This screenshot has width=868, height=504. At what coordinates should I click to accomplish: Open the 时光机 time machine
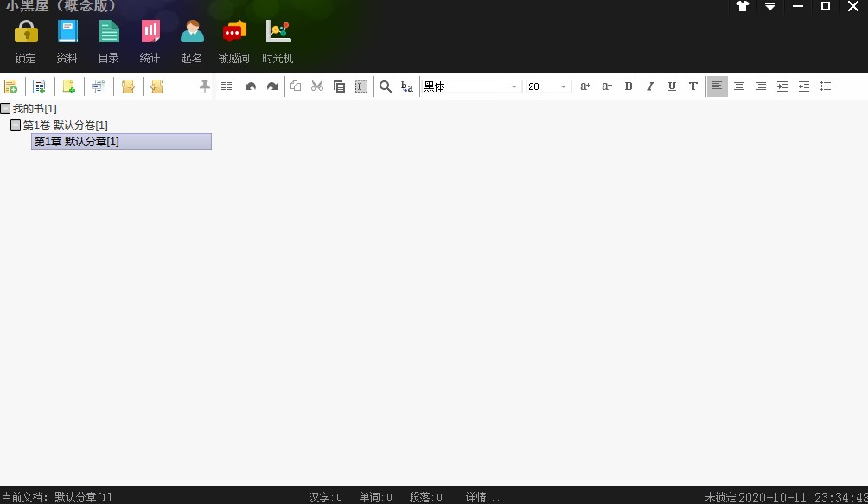278,41
